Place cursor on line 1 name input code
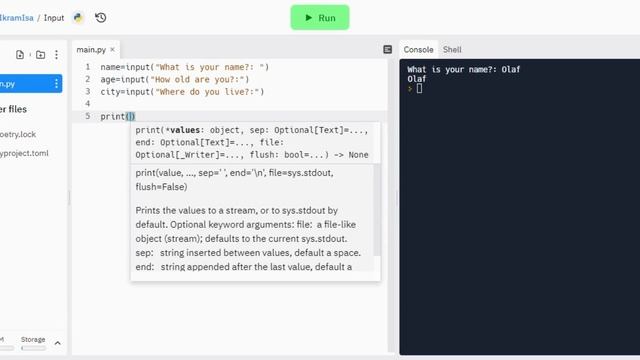The height and width of the screenshot is (360, 640). (184, 67)
